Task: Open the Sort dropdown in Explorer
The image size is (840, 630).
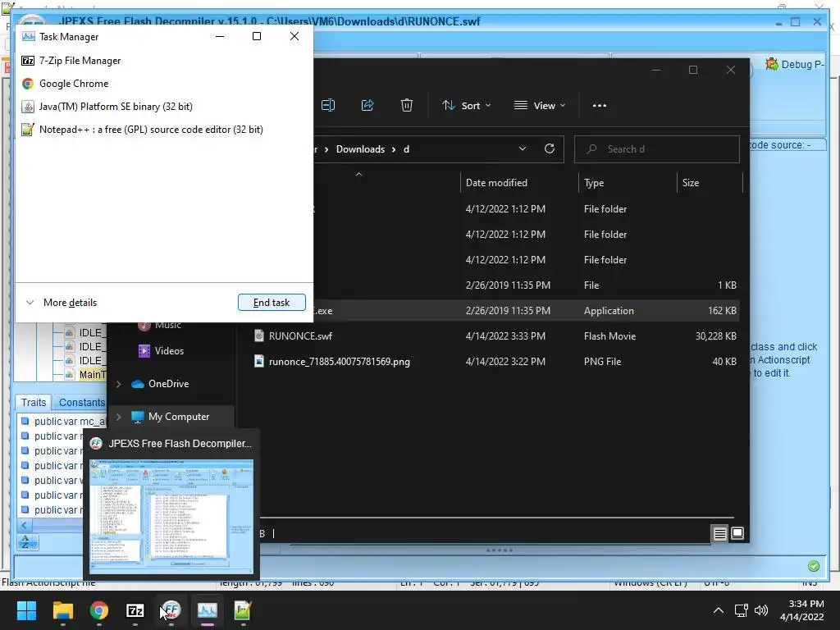Action: [x=466, y=106]
